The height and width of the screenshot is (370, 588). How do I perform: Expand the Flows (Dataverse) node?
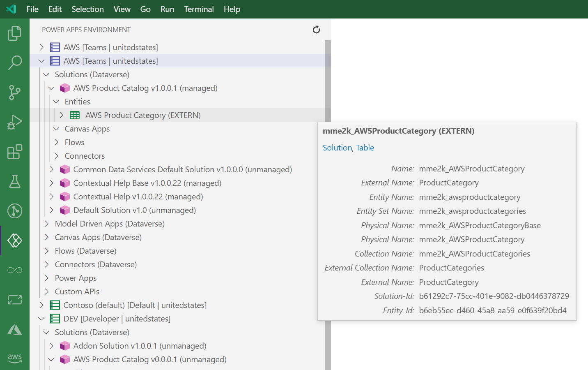coord(46,251)
